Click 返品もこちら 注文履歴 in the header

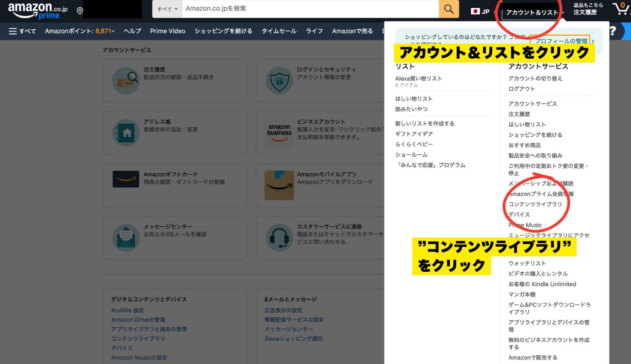click(588, 9)
